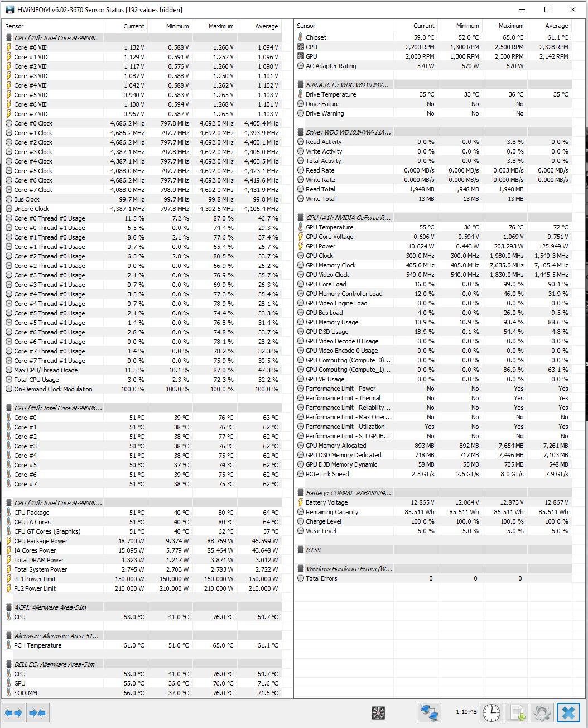Click the CPU Package Power lightning icon
Screen dimensions: 588x728
(8, 541)
